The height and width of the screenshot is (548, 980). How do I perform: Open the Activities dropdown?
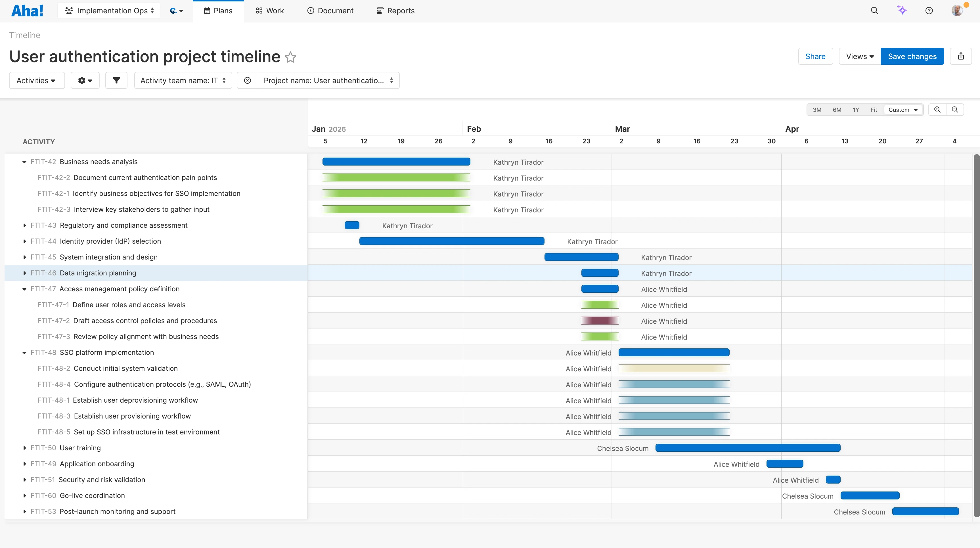[x=37, y=80]
